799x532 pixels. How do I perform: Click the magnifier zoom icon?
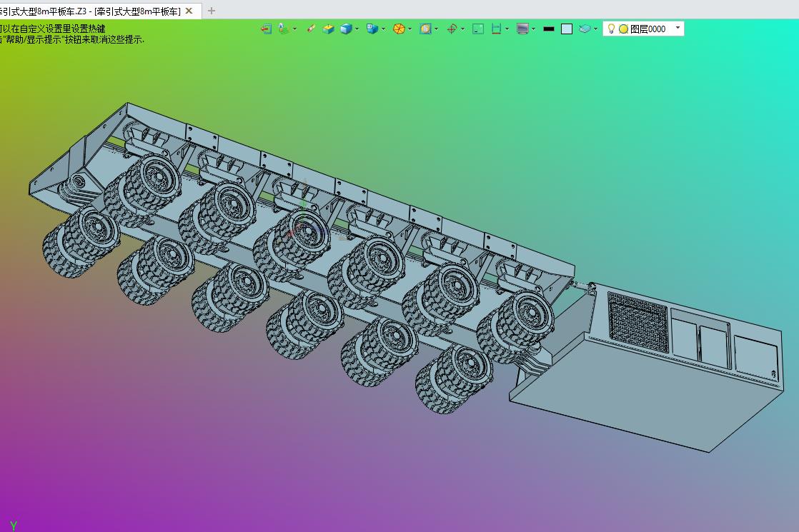point(425,29)
